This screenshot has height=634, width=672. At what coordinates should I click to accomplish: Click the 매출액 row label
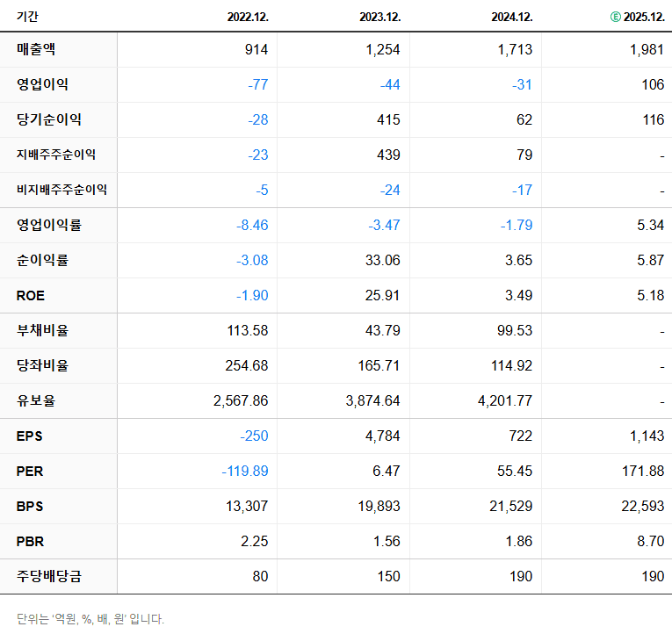[36, 49]
